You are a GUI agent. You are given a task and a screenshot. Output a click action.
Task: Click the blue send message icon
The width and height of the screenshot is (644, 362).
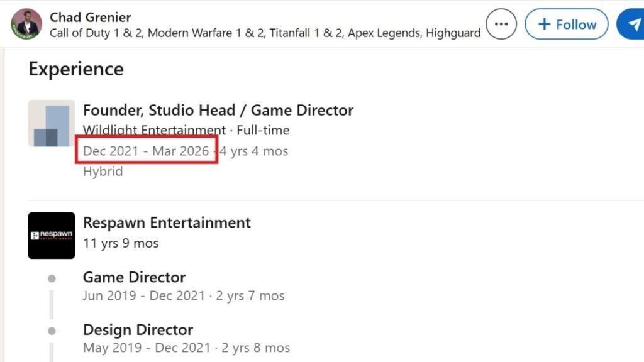631,25
